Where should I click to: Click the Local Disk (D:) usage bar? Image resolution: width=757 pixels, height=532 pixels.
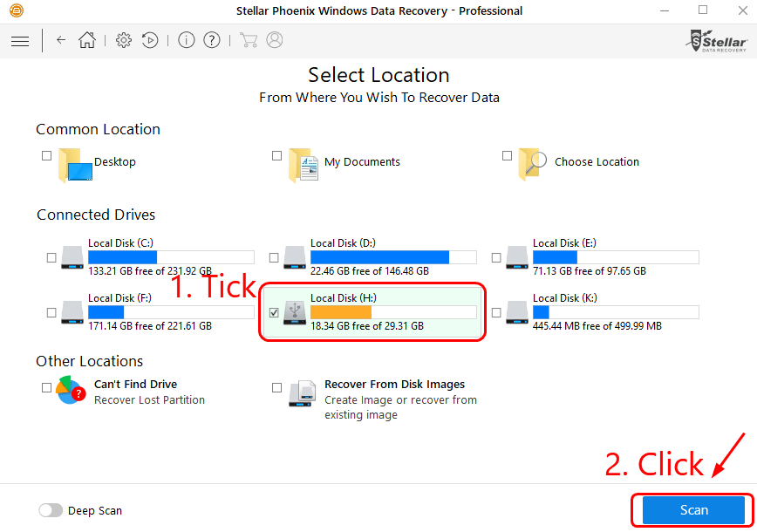click(393, 257)
